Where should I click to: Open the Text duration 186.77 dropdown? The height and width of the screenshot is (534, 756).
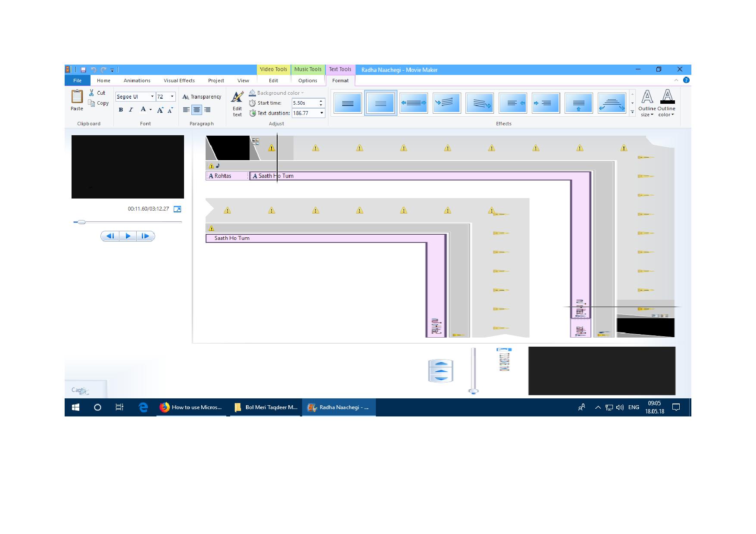click(322, 113)
